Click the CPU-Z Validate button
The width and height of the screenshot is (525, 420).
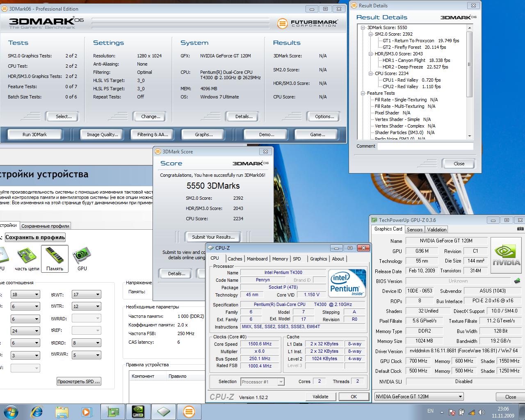(x=320, y=397)
